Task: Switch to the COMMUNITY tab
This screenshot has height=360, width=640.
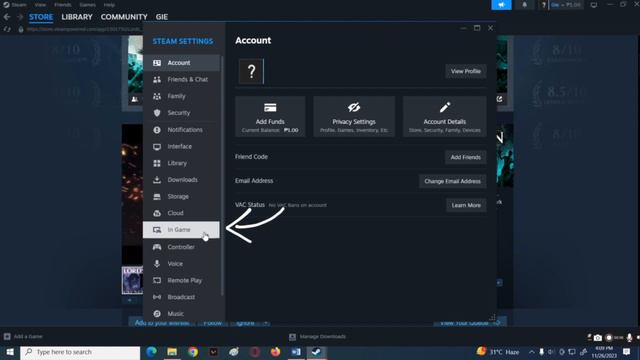Action: (x=124, y=17)
